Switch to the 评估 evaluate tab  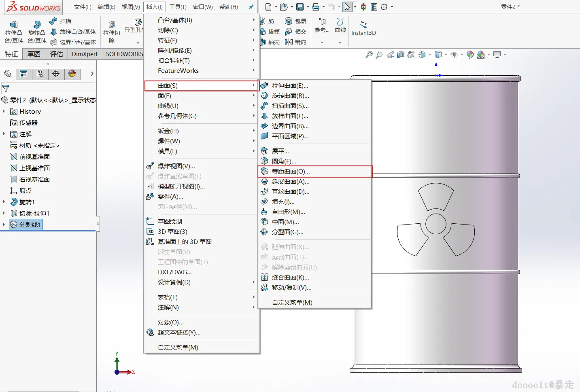57,54
